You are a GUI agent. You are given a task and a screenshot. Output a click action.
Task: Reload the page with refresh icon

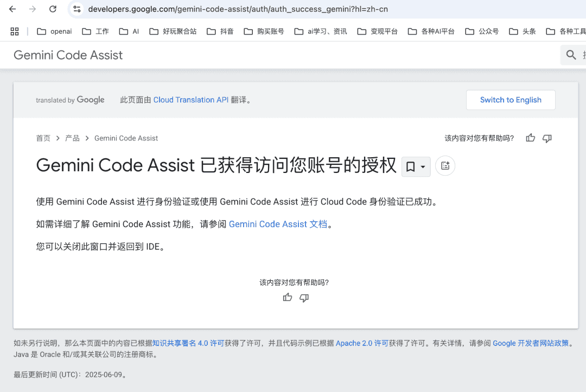tap(53, 9)
